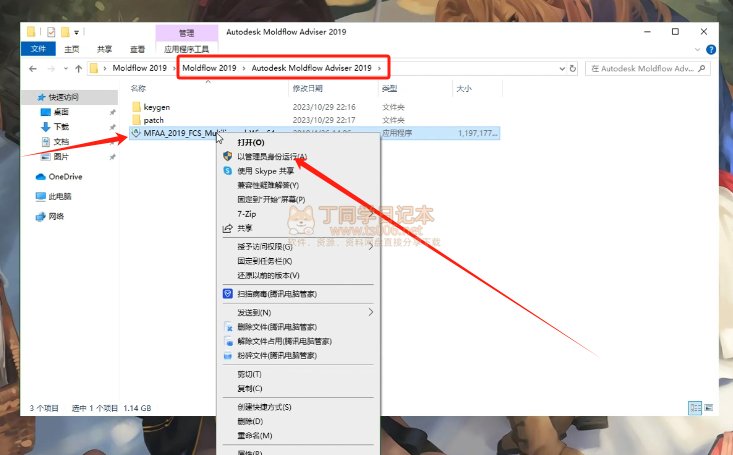The width and height of the screenshot is (733, 455).
Task: Click the forward navigation arrow
Action: pos(51,69)
